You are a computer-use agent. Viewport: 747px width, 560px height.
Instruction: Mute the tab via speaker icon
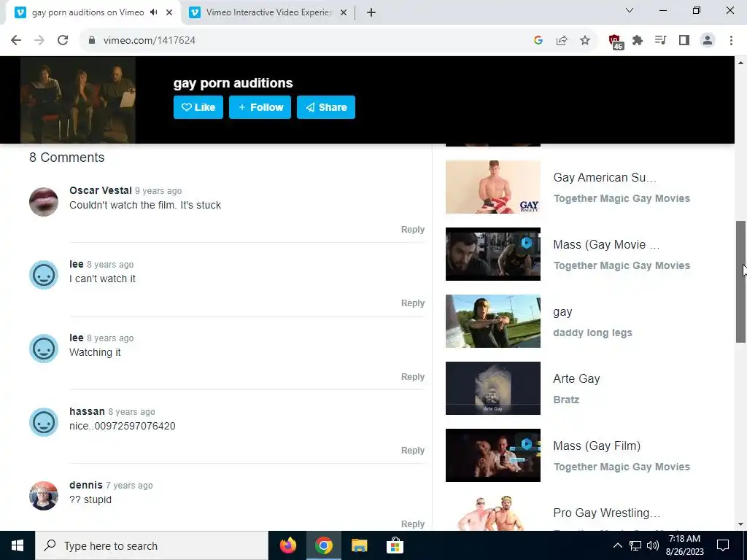click(153, 12)
